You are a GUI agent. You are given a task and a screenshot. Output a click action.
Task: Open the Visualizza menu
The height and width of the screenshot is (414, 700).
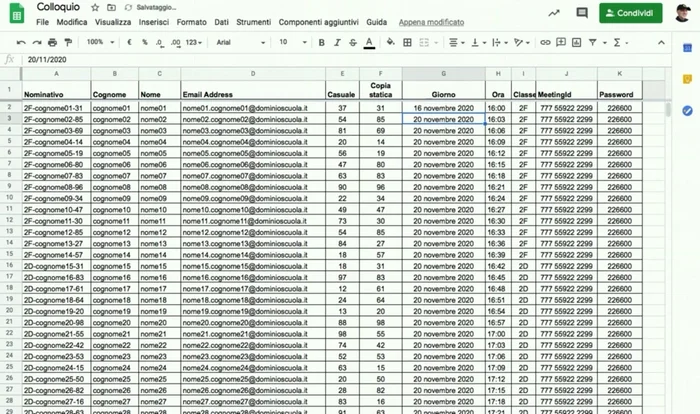pos(113,22)
